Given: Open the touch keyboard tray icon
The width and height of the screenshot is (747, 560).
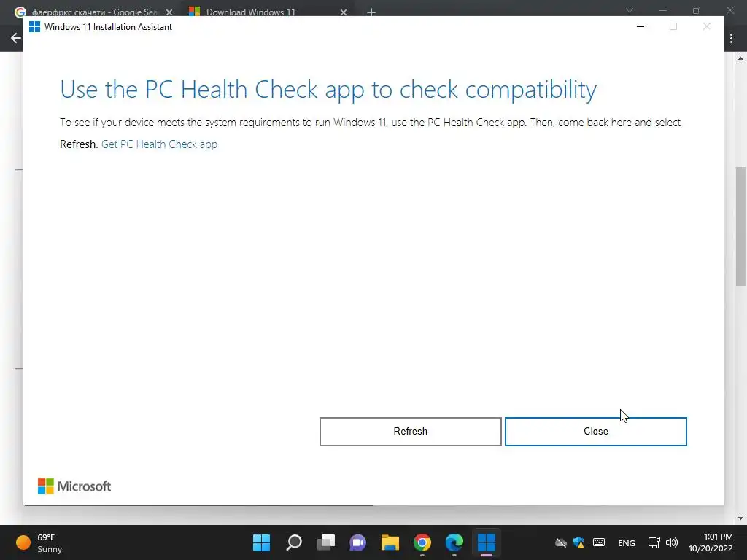Looking at the screenshot, I should coord(599,542).
